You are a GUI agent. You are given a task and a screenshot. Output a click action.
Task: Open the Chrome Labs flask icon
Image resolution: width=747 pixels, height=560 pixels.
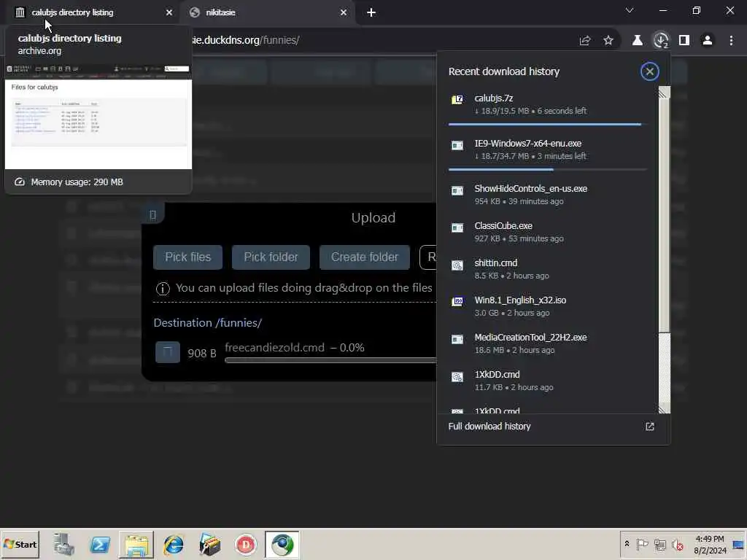click(x=637, y=41)
